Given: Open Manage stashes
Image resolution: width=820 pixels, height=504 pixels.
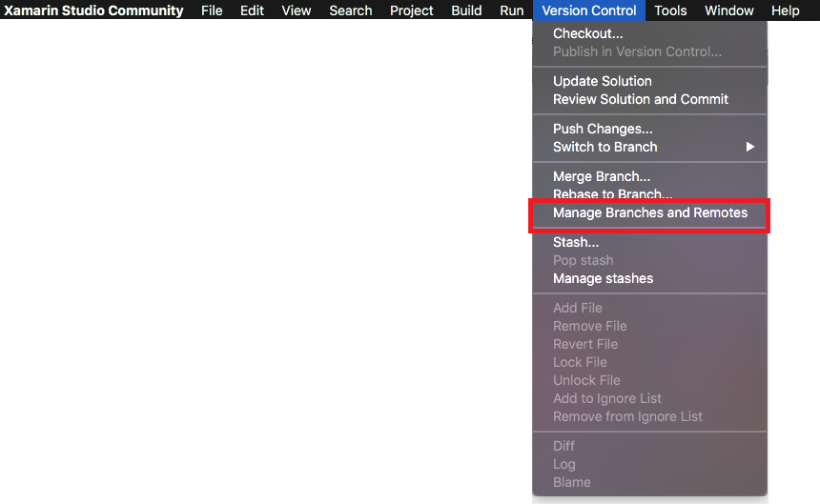Looking at the screenshot, I should coord(649,278).
